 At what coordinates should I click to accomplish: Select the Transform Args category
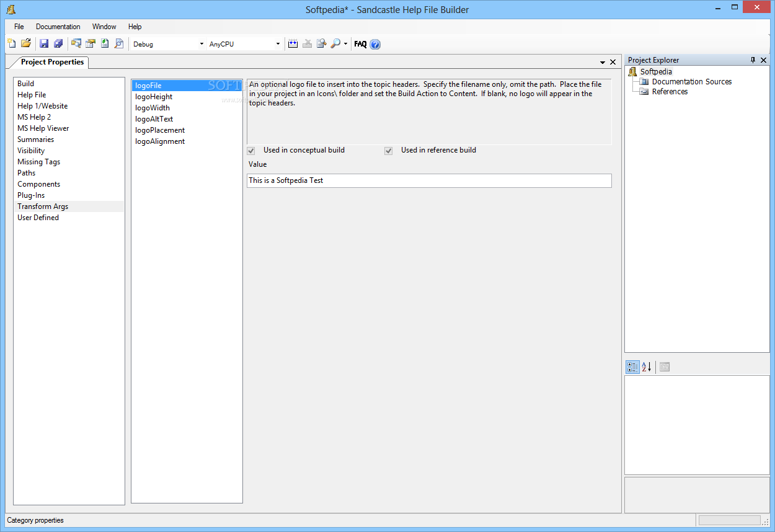point(69,206)
